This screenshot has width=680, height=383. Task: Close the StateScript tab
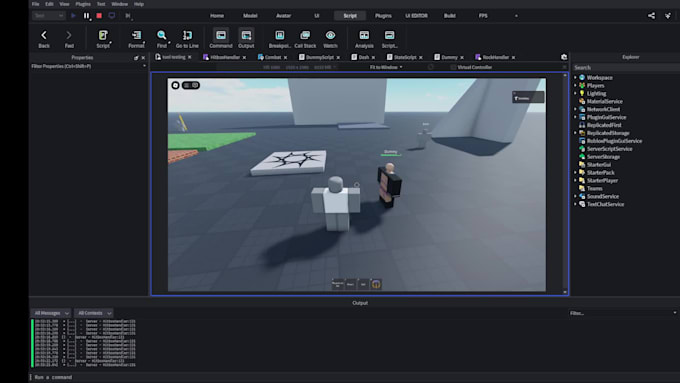(x=421, y=58)
